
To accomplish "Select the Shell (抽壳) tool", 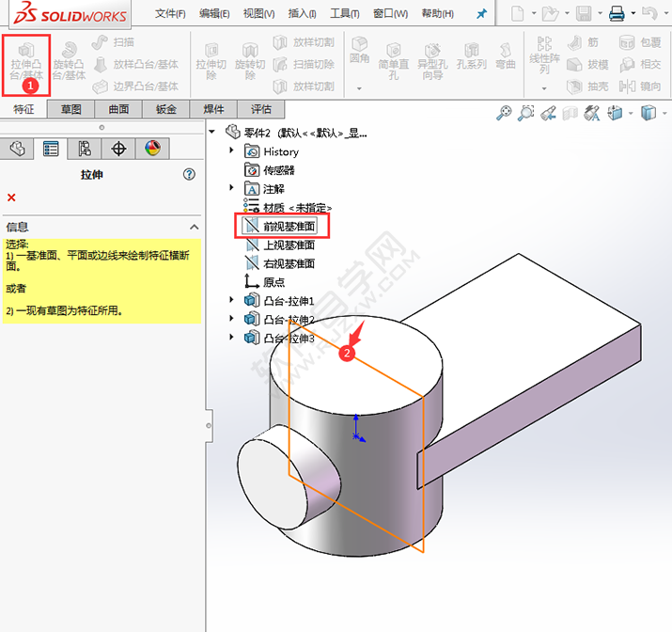I will point(587,87).
